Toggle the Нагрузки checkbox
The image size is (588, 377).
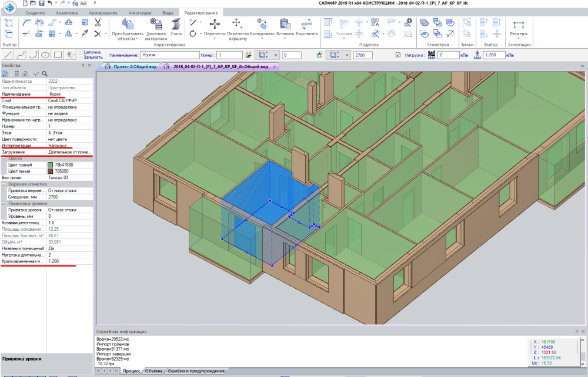398,55
